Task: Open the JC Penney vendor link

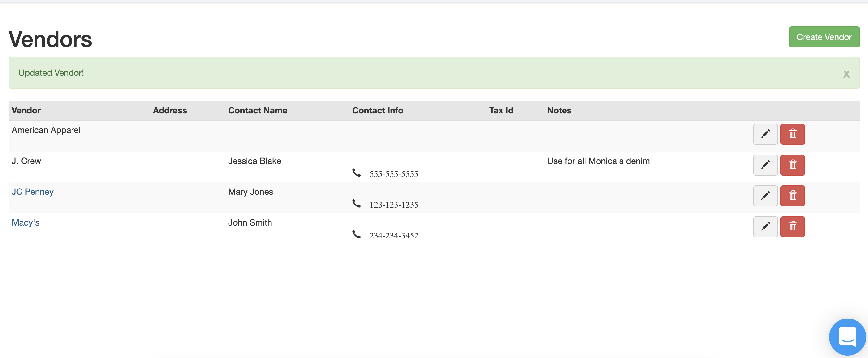Action: (33, 192)
